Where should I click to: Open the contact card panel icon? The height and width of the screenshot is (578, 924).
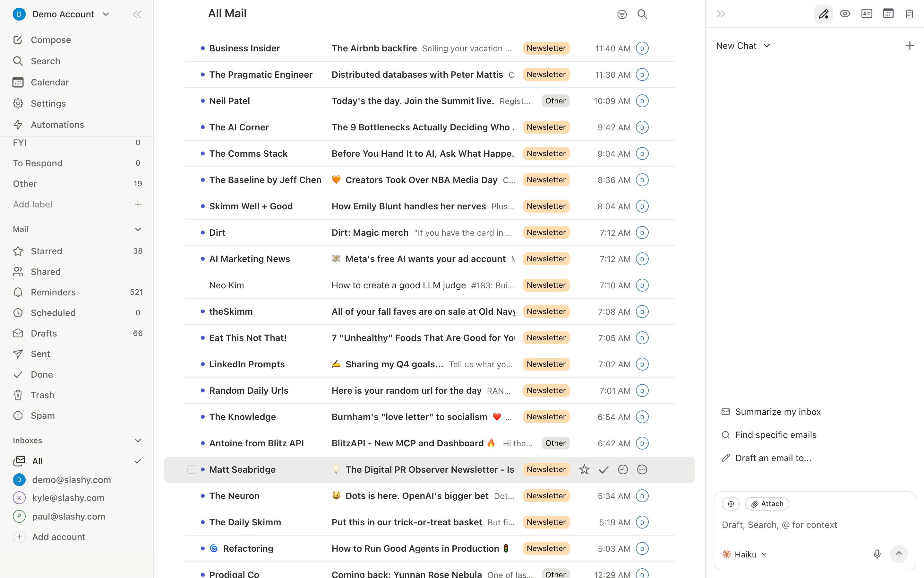[867, 14]
